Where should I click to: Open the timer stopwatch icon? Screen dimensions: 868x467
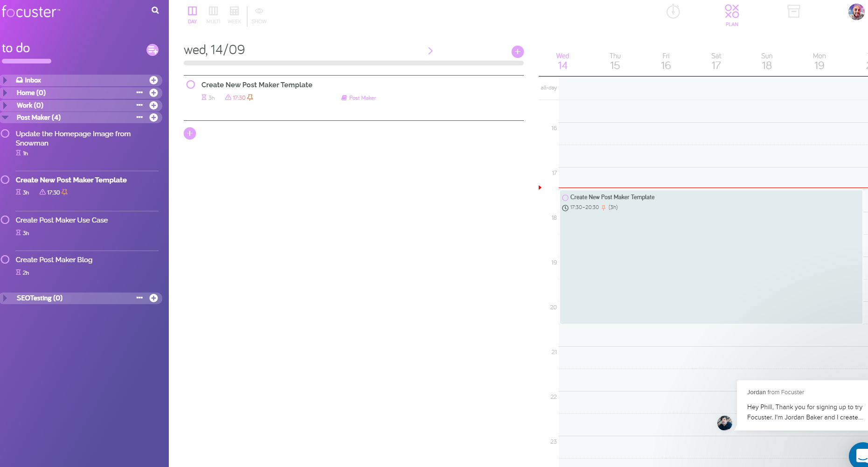pos(673,11)
